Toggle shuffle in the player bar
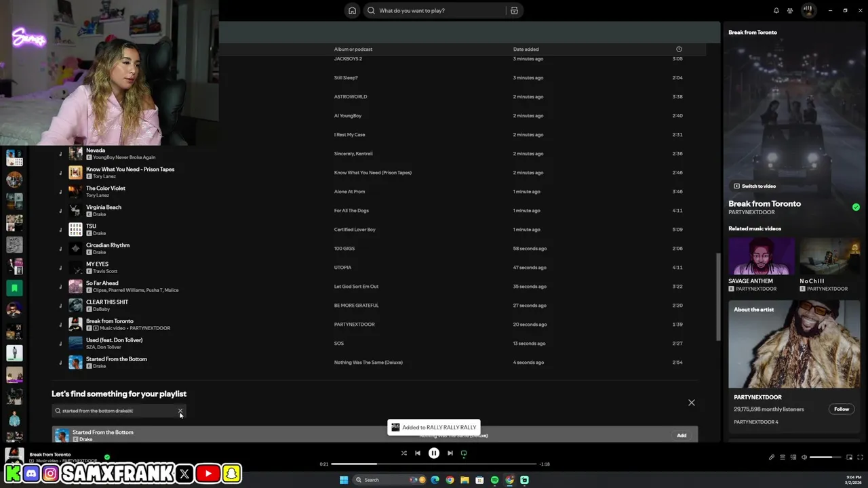868x488 pixels. pos(403,453)
